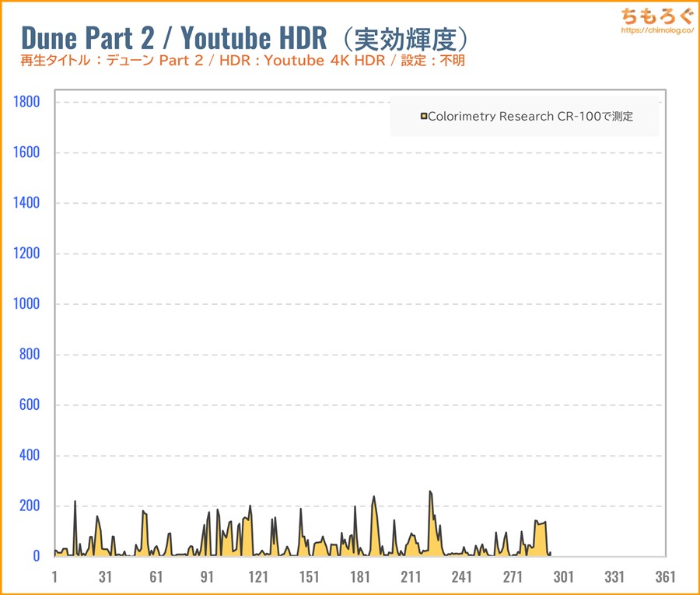Image resolution: width=700 pixels, height=595 pixels.
Task: Click the y-axis label 1200
Action: coord(26,253)
